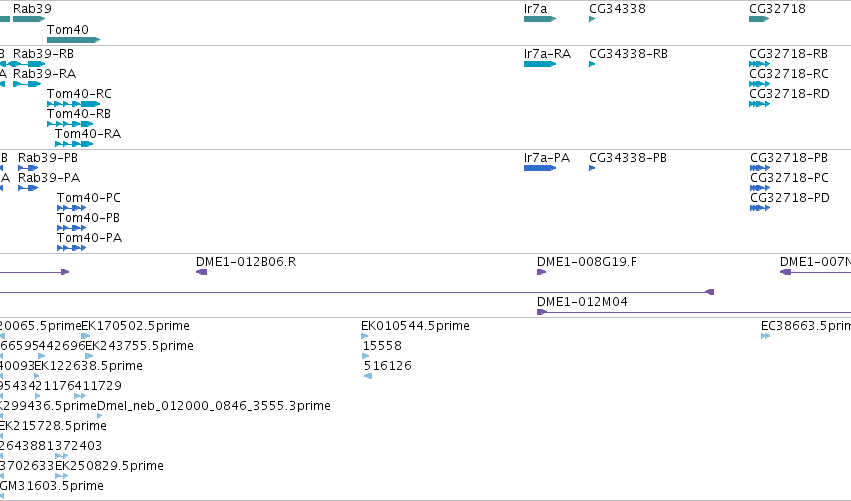Select the 15558 feature label

(382, 346)
